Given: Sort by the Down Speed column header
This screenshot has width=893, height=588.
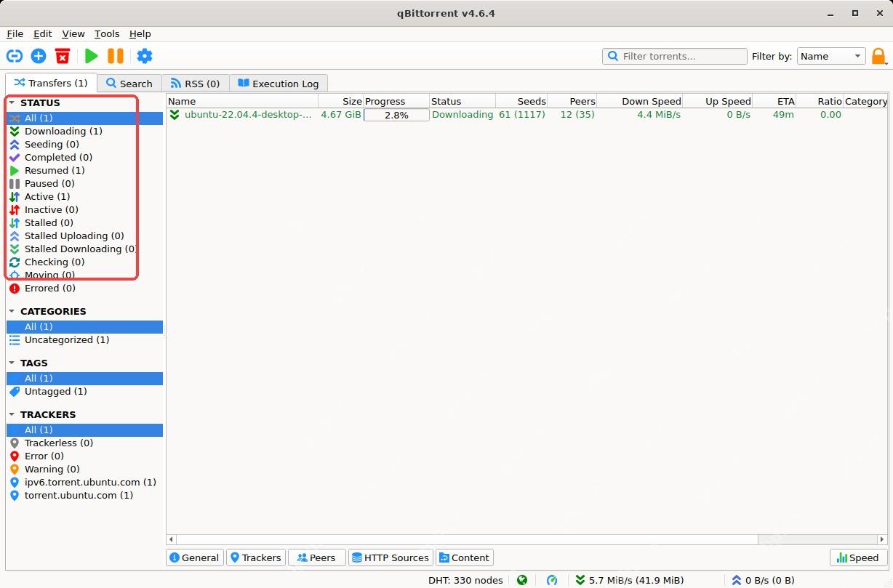Looking at the screenshot, I should tap(640, 101).
